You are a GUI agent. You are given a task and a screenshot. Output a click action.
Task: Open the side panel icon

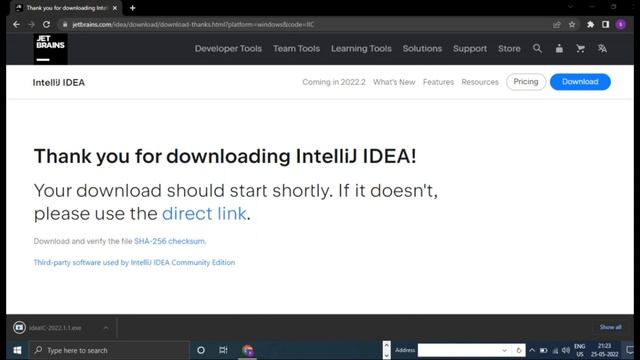[605, 24]
